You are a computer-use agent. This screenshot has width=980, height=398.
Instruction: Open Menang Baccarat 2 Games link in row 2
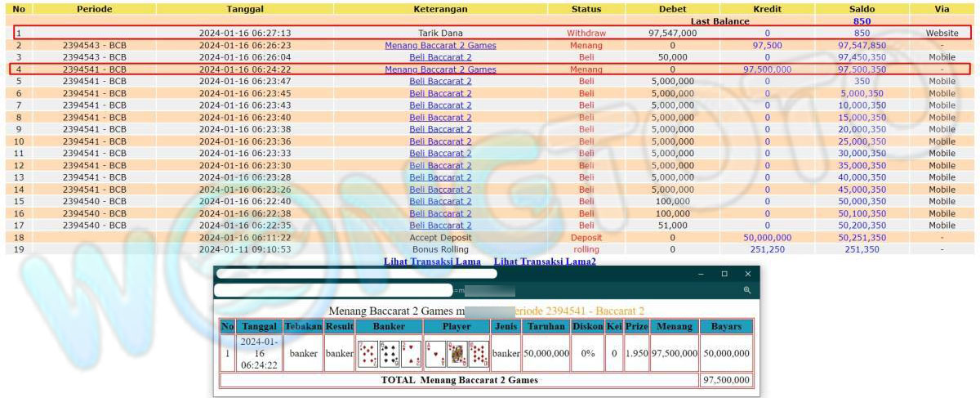(x=440, y=46)
